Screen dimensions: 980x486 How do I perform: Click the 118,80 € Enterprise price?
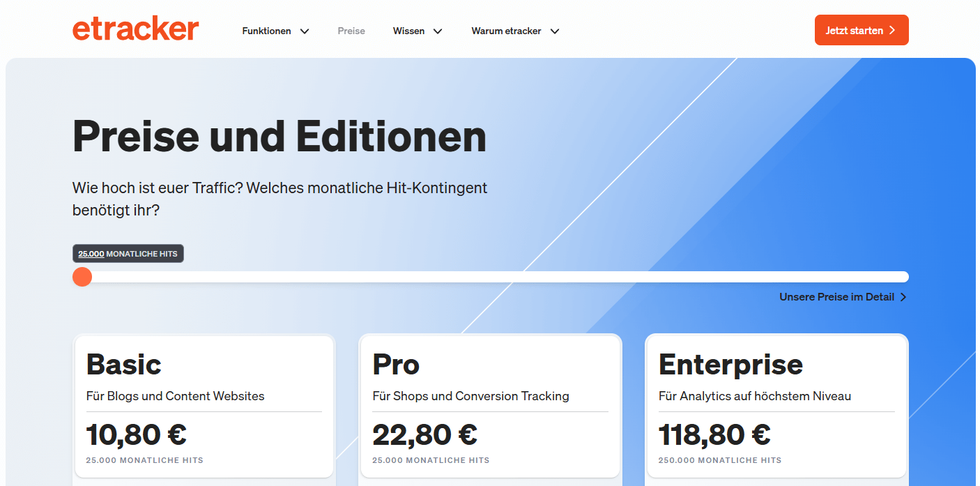[714, 434]
